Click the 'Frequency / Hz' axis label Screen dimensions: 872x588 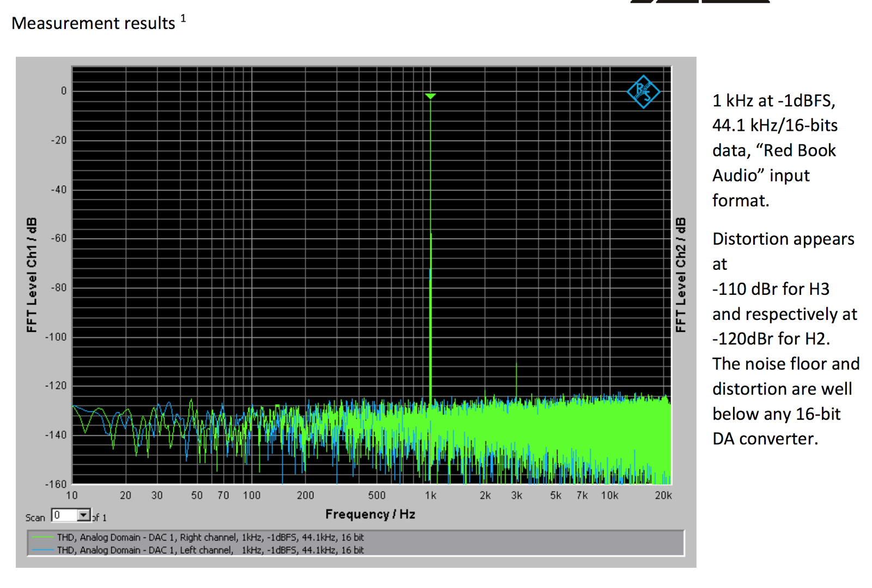[371, 514]
